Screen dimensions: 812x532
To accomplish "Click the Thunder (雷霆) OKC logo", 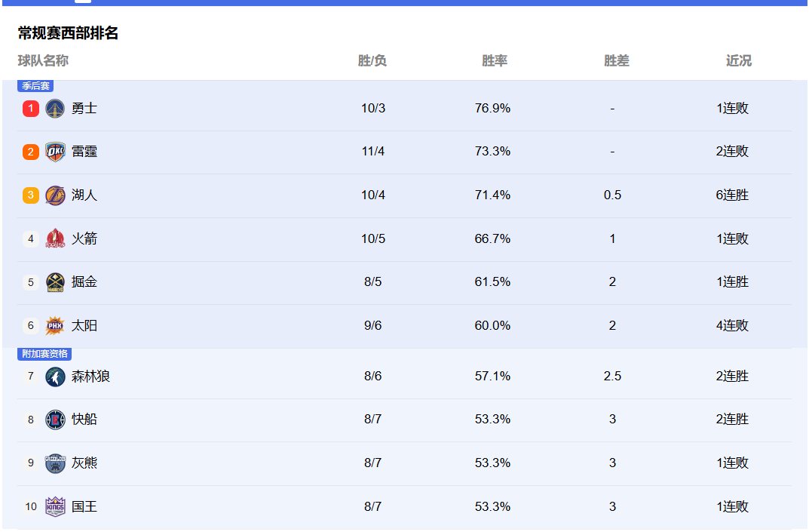I will tap(55, 152).
